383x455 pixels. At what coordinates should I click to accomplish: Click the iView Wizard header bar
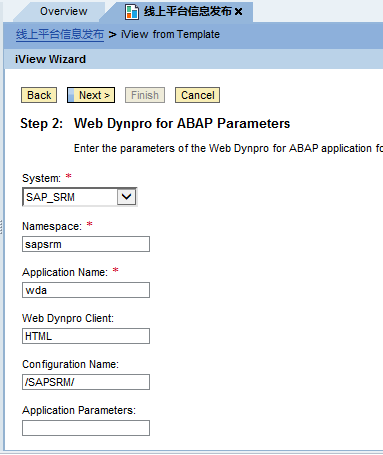pyautogui.click(x=193, y=59)
